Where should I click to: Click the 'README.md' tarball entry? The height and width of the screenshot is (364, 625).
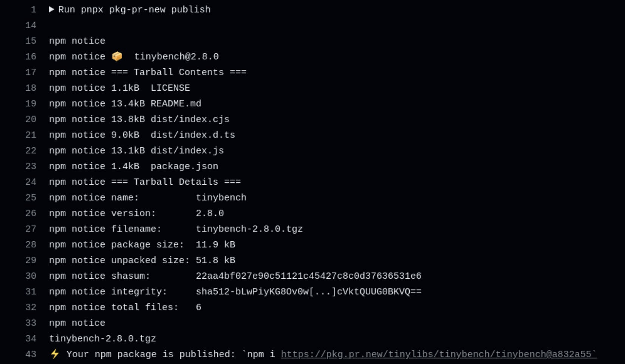176,103
